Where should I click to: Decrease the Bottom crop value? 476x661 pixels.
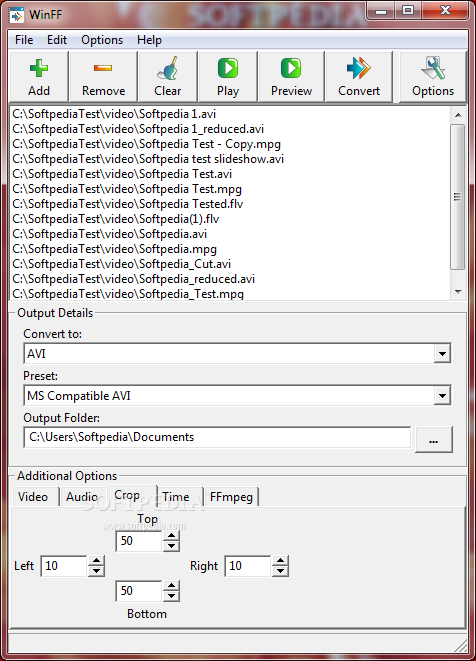[x=171, y=596]
